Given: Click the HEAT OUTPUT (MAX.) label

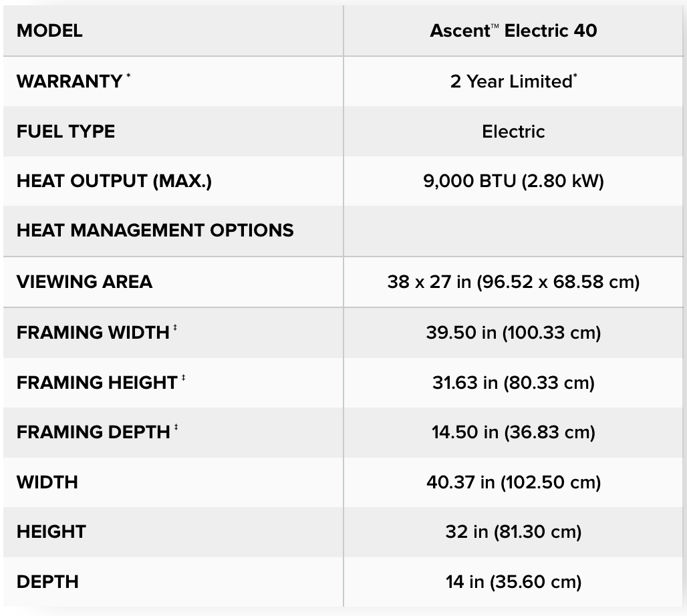Looking at the screenshot, I should pyautogui.click(x=114, y=181).
